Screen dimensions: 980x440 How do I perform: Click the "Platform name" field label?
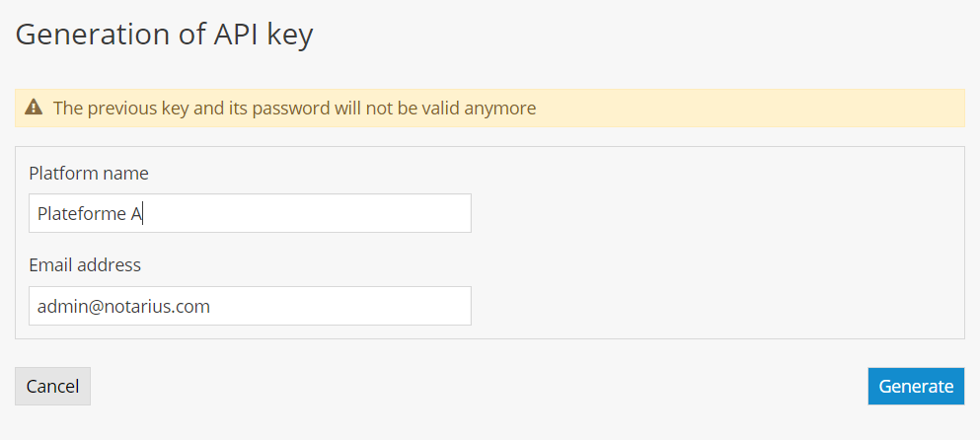pos(89,174)
